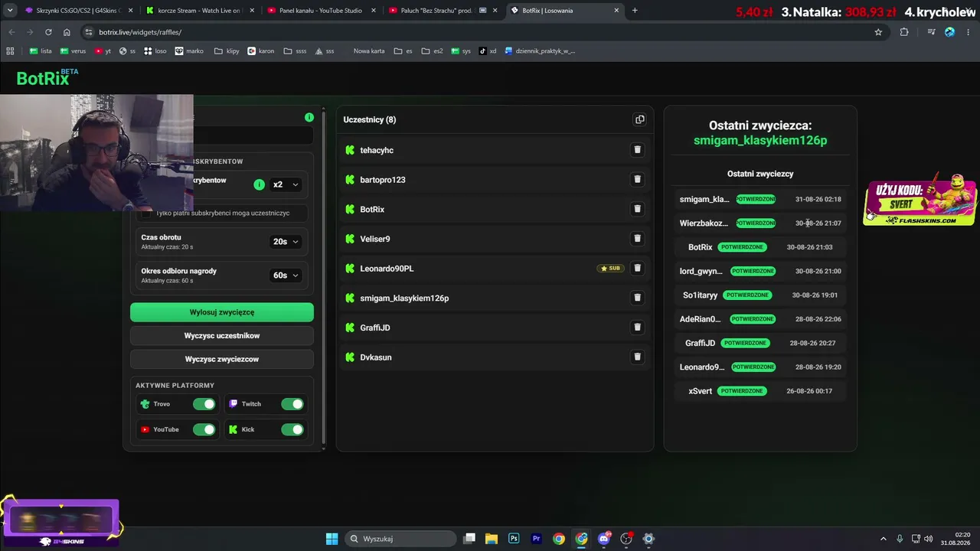
Task: Turn off the YouTube platform toggle
Action: click(x=204, y=429)
